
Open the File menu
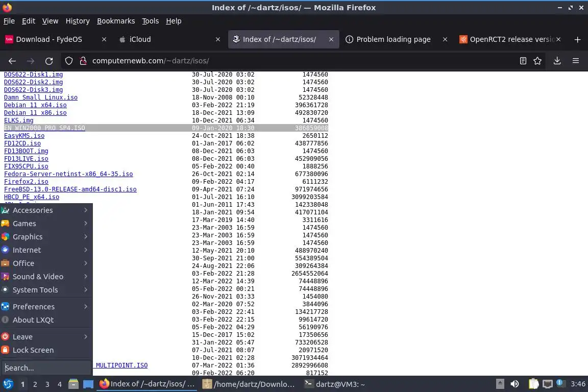click(9, 21)
